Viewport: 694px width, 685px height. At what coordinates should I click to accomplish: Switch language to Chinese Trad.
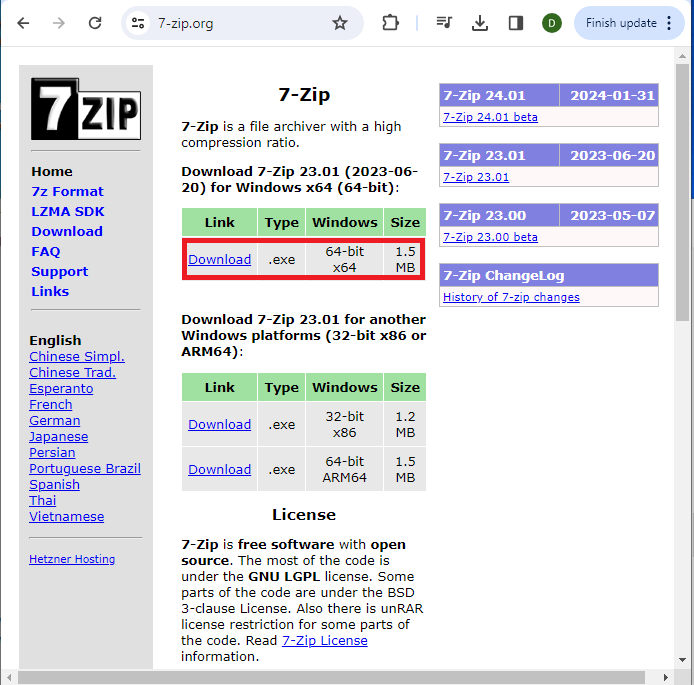click(73, 373)
